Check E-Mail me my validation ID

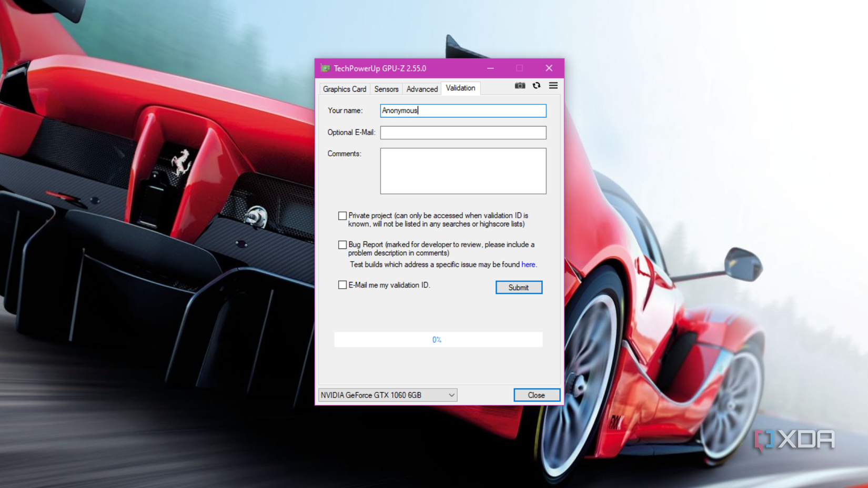pyautogui.click(x=342, y=285)
